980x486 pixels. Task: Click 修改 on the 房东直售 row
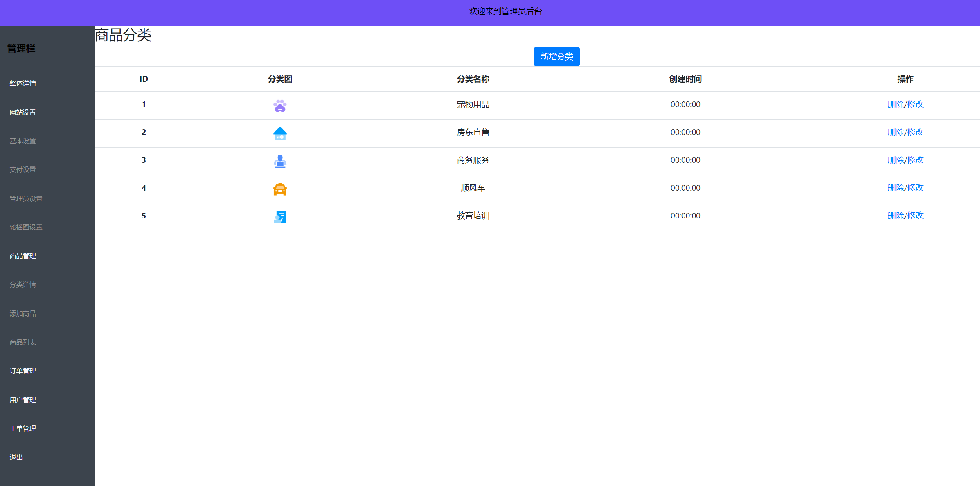tap(915, 132)
